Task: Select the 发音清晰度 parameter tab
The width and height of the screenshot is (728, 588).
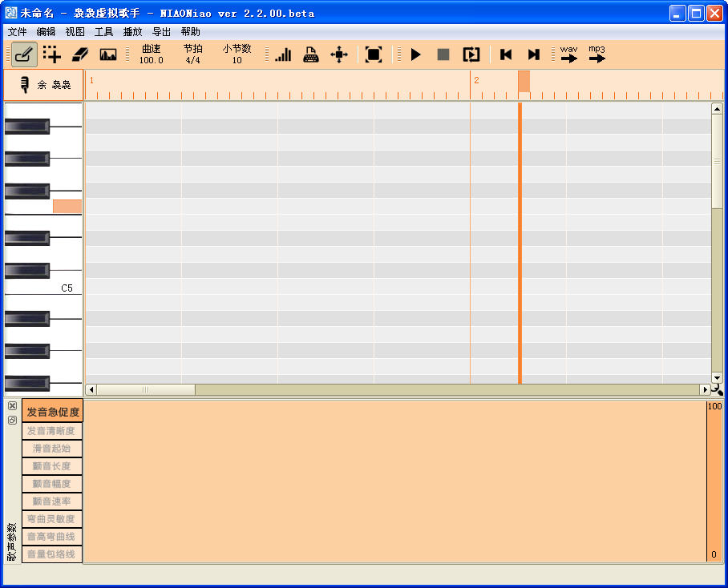Action: pyautogui.click(x=52, y=431)
